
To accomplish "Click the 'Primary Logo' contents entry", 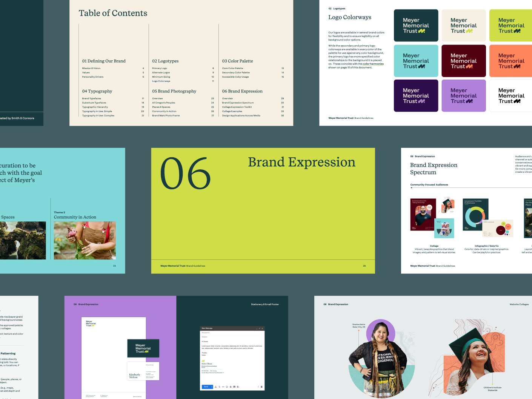I will coord(160,68).
